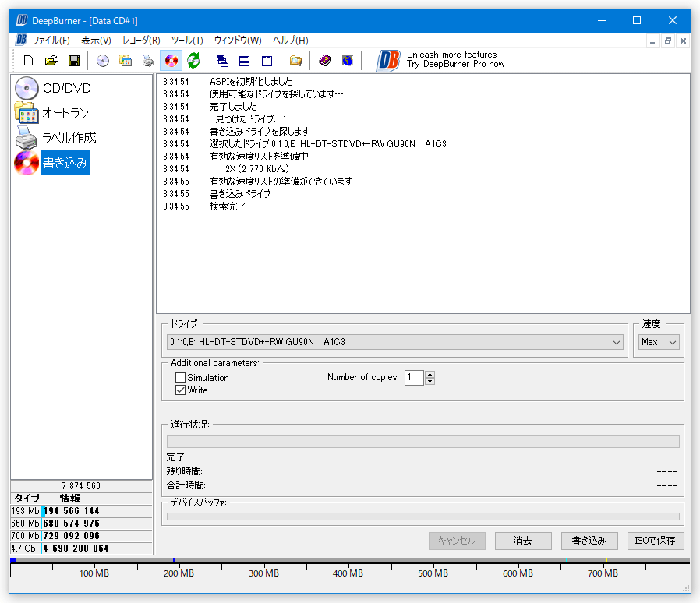The height and width of the screenshot is (603, 700).
Task: Click the Tile horizontally toolbar icon
Action: pos(244,61)
